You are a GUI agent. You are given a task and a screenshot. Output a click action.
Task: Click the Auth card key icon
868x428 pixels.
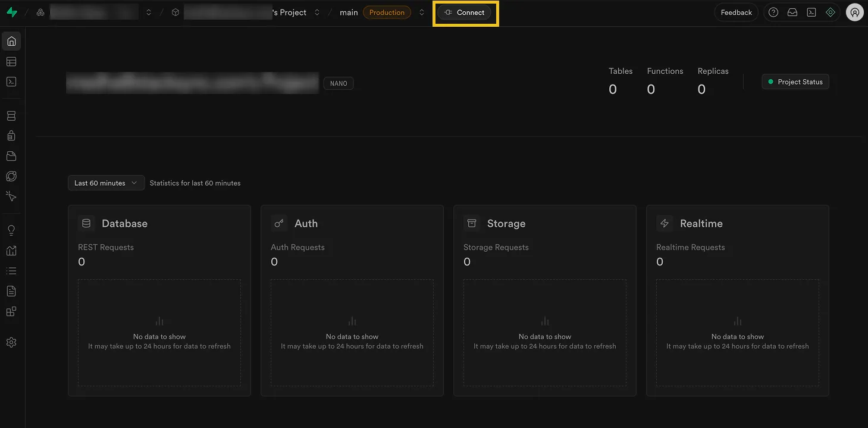279,223
